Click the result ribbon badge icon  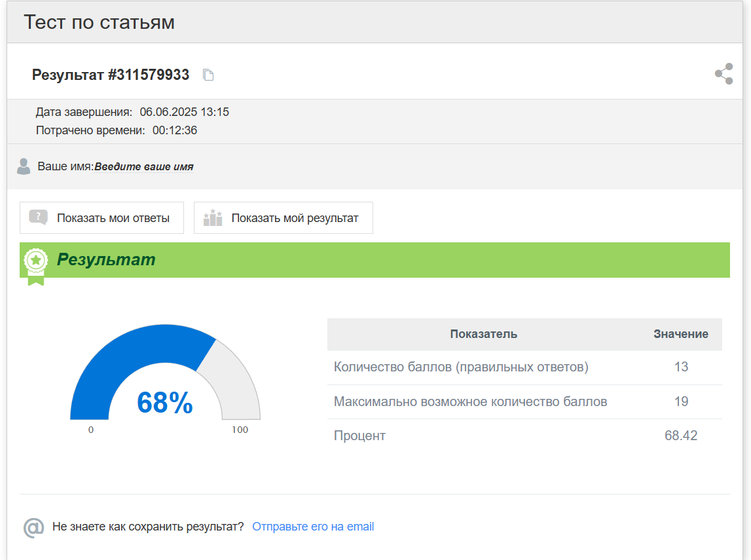click(x=35, y=267)
